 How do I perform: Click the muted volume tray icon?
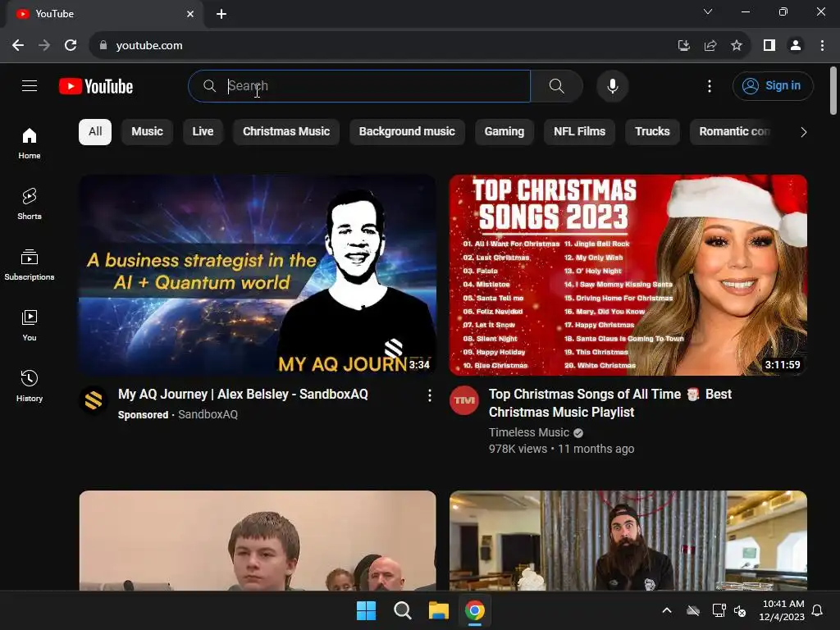point(740,610)
